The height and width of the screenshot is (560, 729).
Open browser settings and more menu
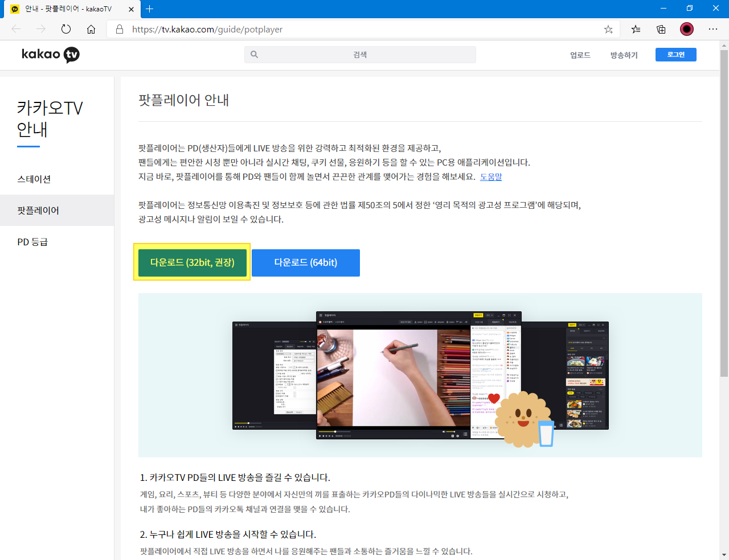[713, 29]
